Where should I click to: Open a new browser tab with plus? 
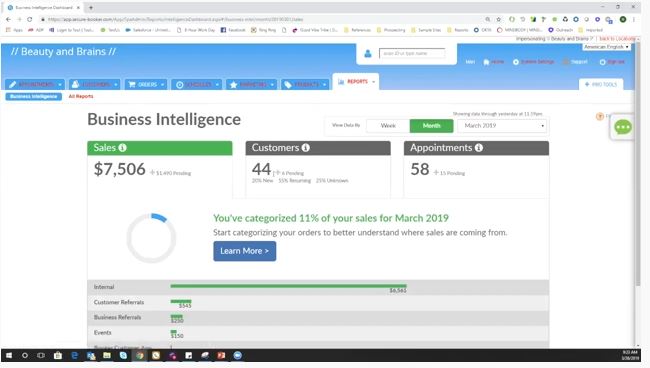tap(91, 7)
